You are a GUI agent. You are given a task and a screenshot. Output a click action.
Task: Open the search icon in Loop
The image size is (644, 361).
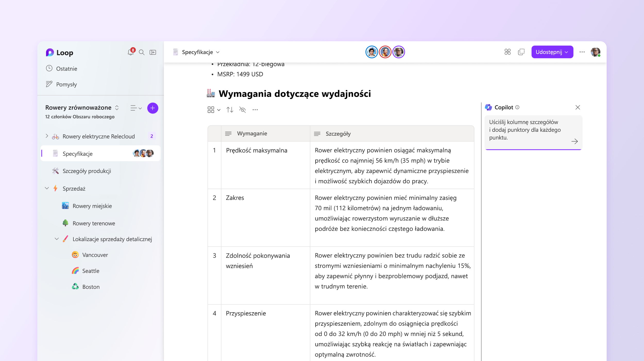click(x=141, y=52)
